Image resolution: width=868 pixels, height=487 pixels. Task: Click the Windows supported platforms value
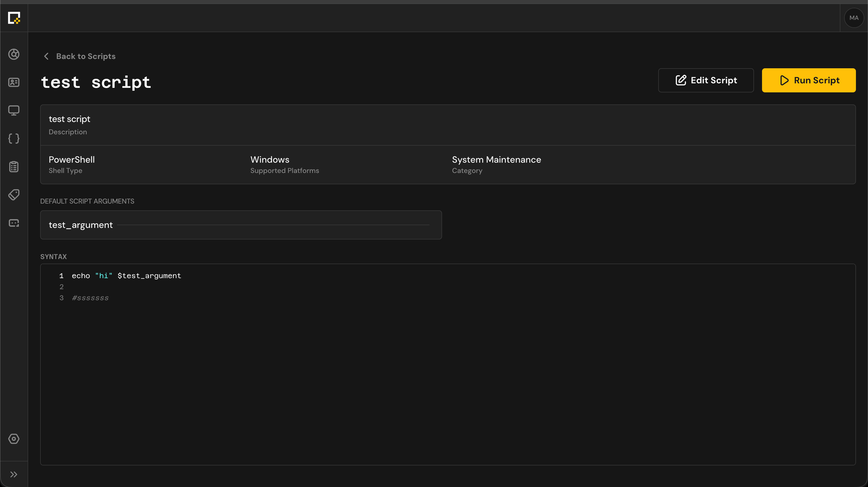[x=270, y=160]
